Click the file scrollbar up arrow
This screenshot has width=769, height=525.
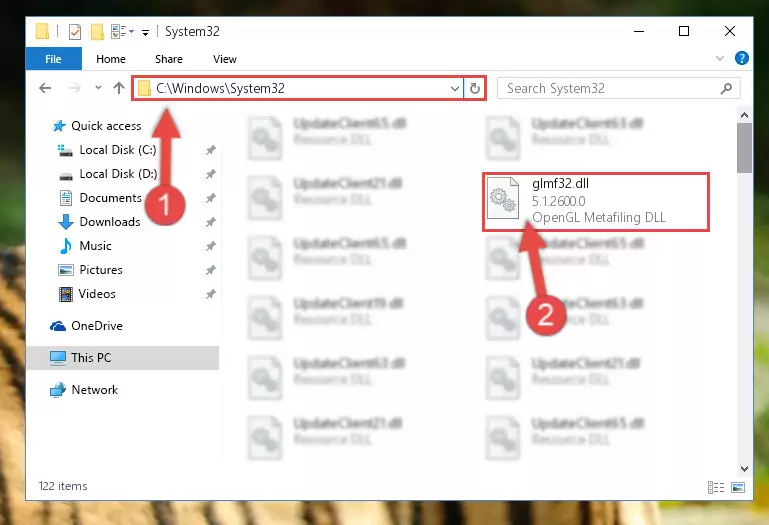744,116
